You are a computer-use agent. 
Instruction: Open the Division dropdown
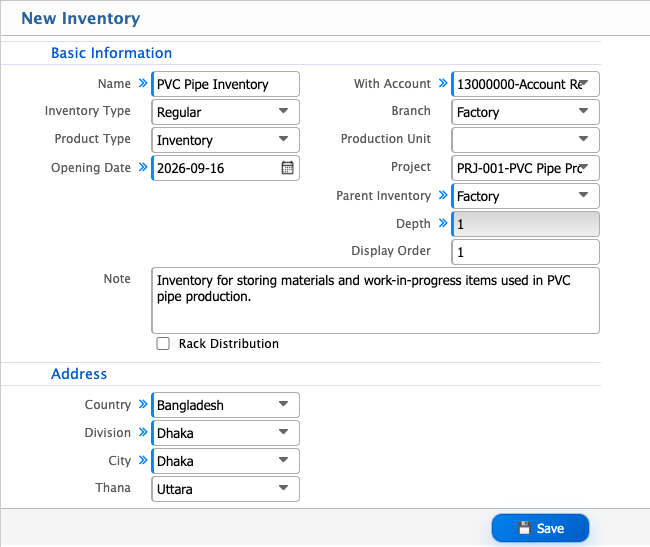coord(226,433)
